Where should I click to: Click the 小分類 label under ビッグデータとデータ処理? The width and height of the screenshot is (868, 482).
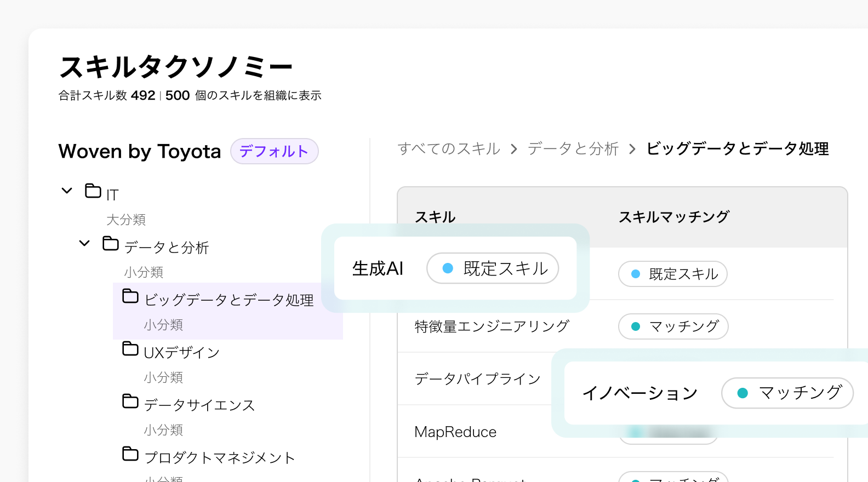(x=163, y=325)
